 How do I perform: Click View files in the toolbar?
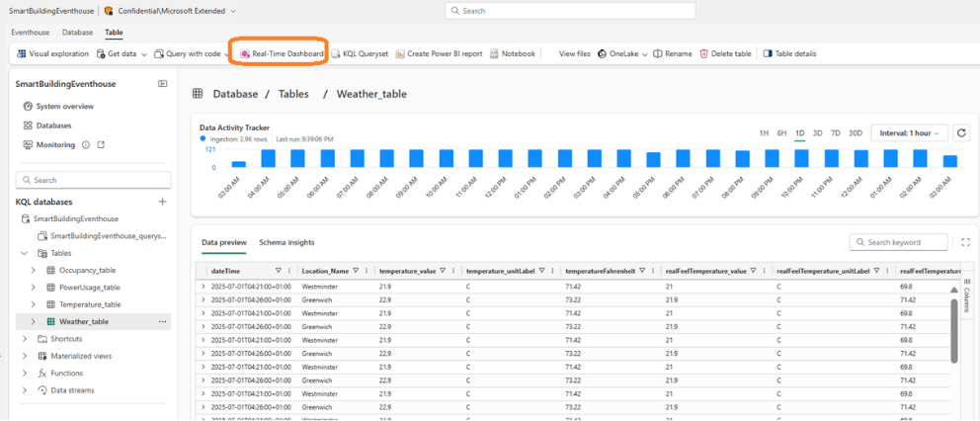574,53
